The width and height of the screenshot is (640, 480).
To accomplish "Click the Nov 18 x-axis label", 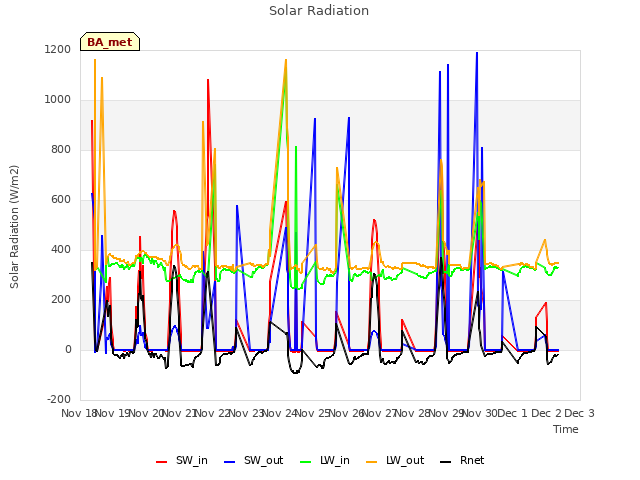I will point(79,413).
